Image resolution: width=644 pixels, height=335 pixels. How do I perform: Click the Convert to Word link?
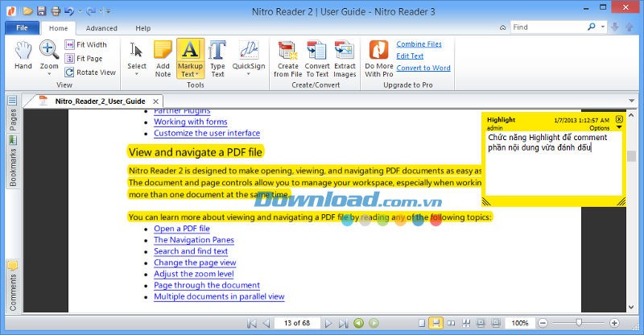[x=423, y=68]
